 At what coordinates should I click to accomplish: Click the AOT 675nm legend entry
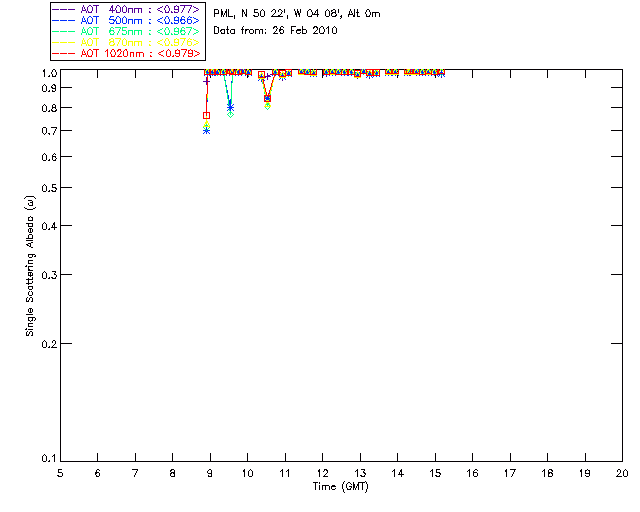point(126,31)
